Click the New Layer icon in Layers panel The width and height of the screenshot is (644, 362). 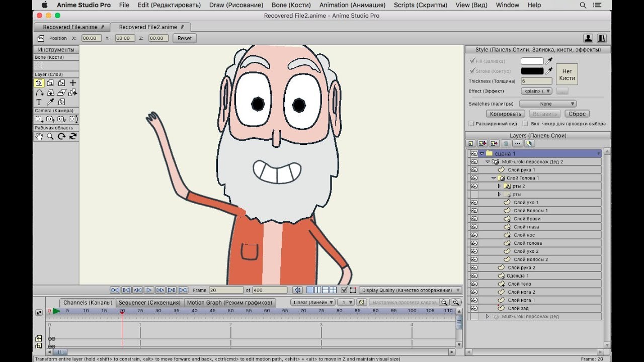[x=471, y=144]
